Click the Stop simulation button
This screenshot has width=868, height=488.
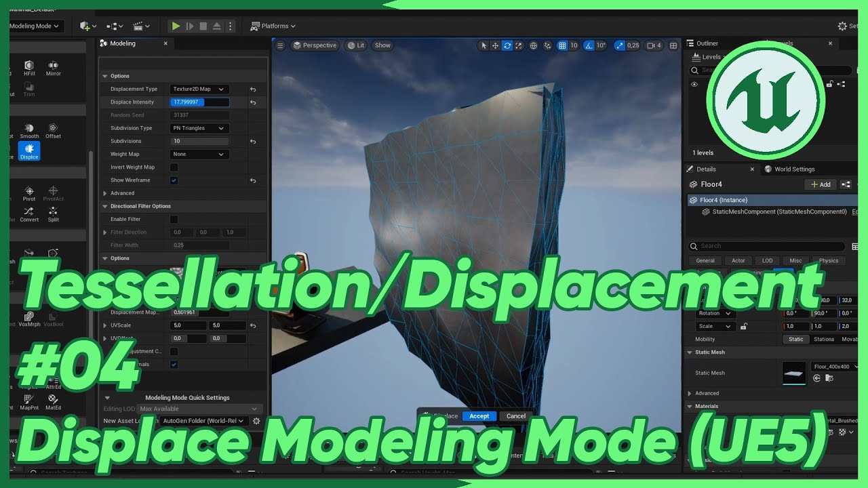click(x=203, y=26)
